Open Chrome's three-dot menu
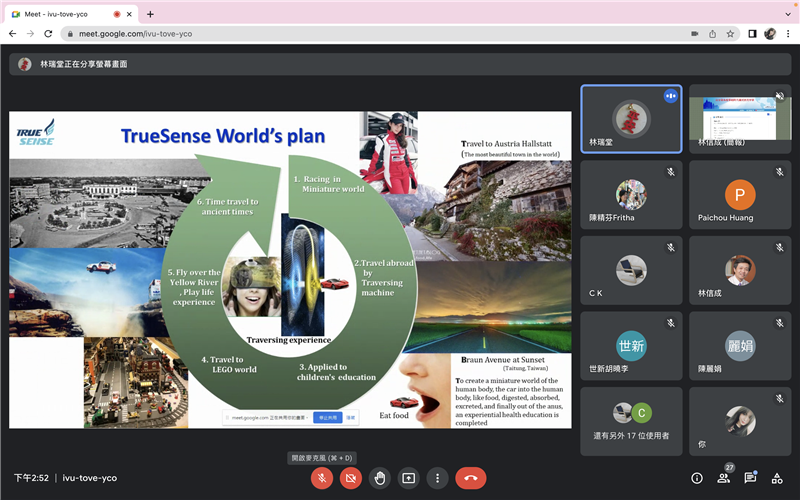800x500 pixels. tap(787, 33)
